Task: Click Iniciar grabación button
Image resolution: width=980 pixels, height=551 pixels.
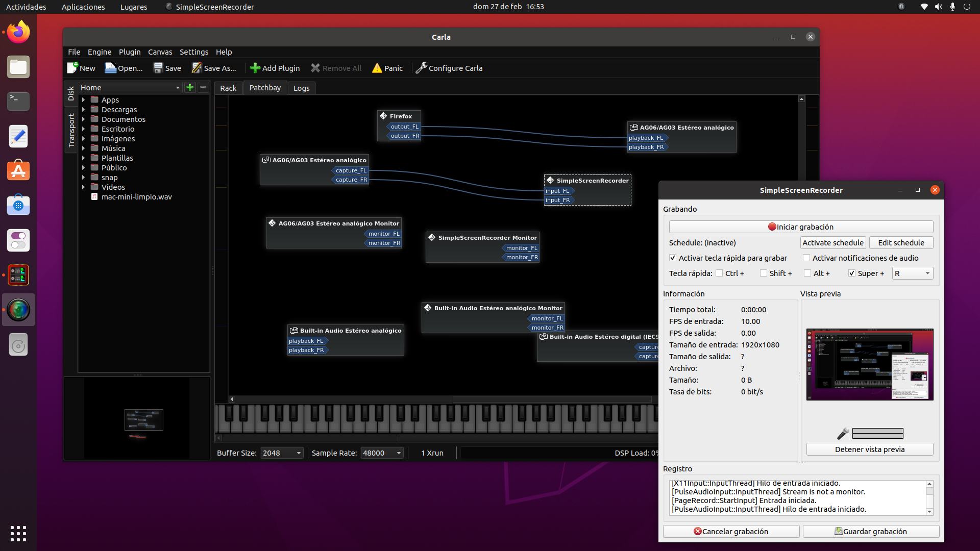Action: pos(800,227)
